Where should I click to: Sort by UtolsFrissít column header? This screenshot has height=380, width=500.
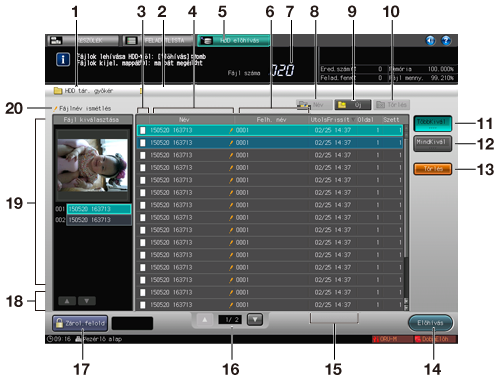click(x=332, y=119)
